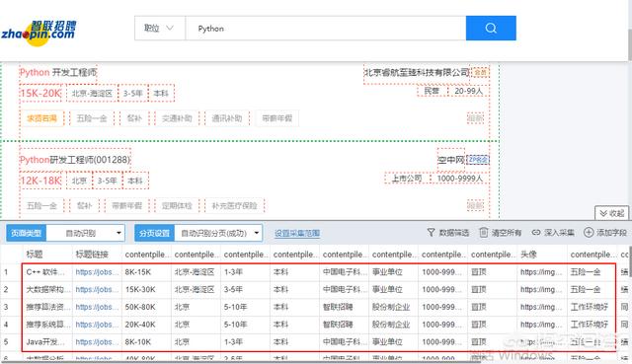Viewport: 632px width, 364px height.
Task: Open the 分页设置 pagination dropdown
Action: click(x=218, y=233)
